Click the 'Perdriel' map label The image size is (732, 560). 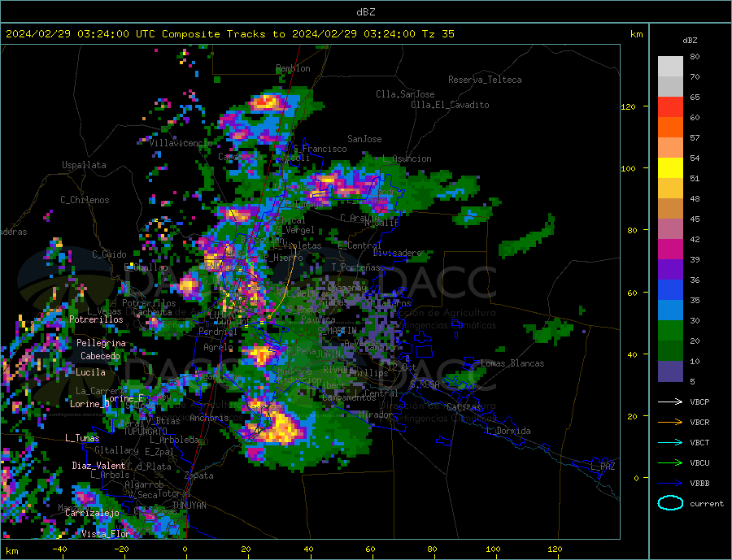pos(218,332)
